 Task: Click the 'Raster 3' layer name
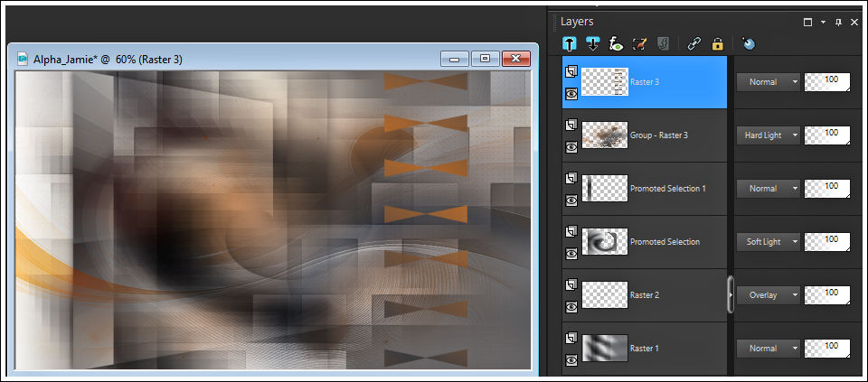[645, 82]
